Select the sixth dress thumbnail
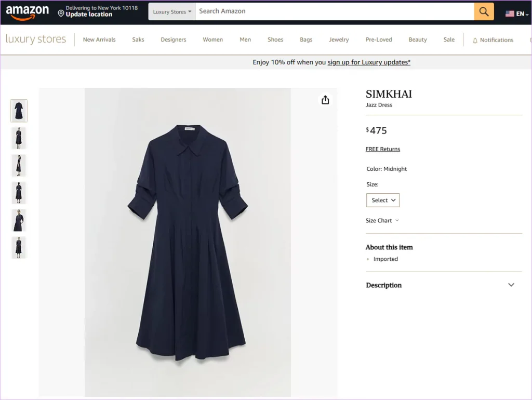 [x=19, y=248]
